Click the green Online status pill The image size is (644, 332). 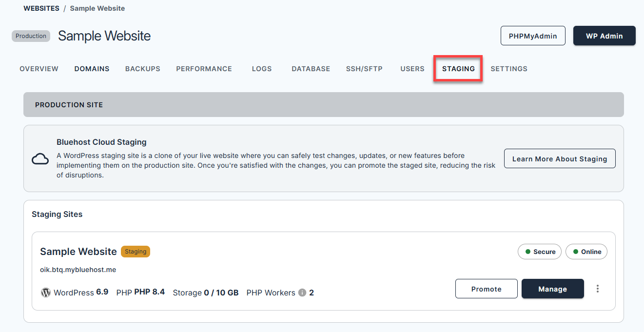586,252
